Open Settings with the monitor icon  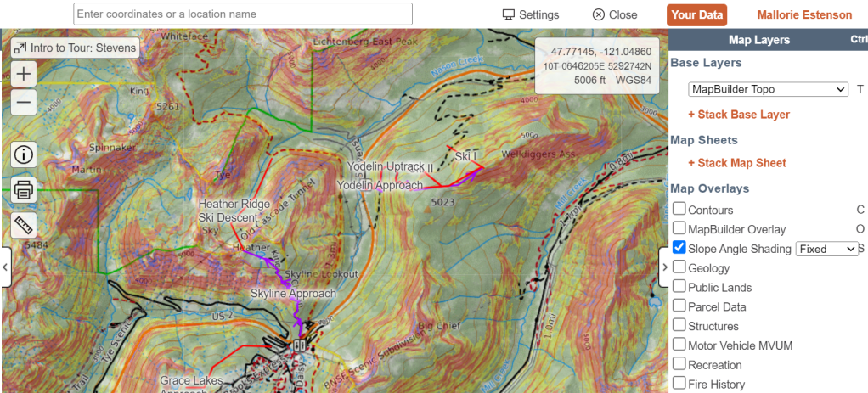point(530,14)
